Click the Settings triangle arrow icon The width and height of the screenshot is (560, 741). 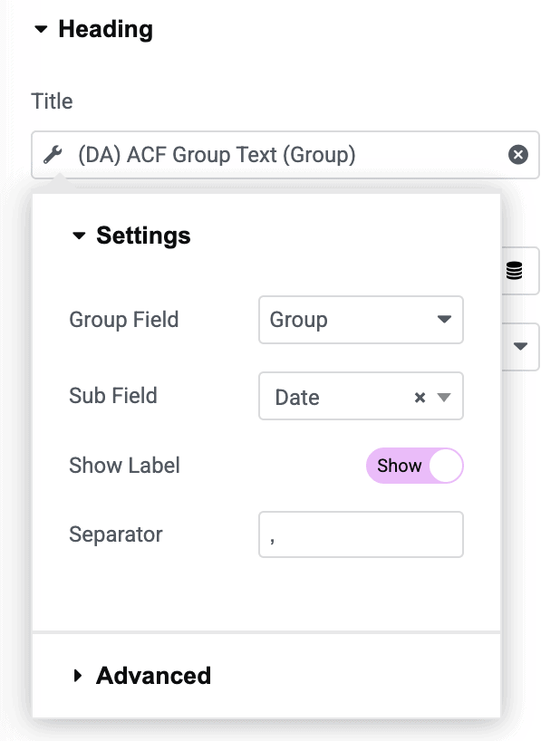[x=79, y=236]
